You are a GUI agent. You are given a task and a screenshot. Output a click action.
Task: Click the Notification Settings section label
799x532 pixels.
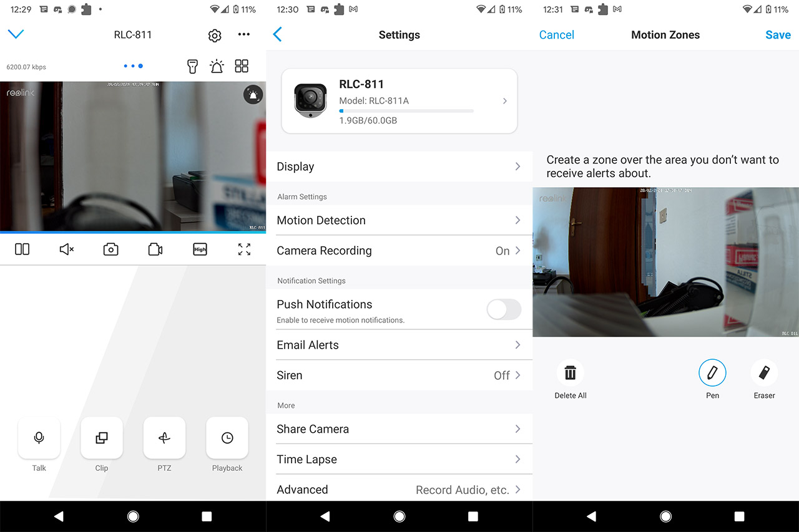pyautogui.click(x=311, y=281)
